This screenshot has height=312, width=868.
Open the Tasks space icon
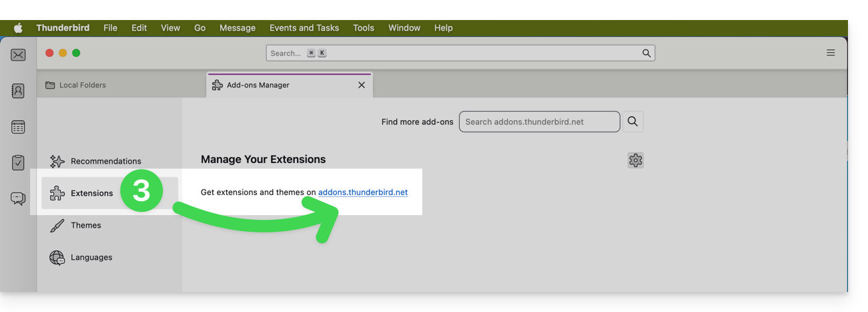coord(18,162)
